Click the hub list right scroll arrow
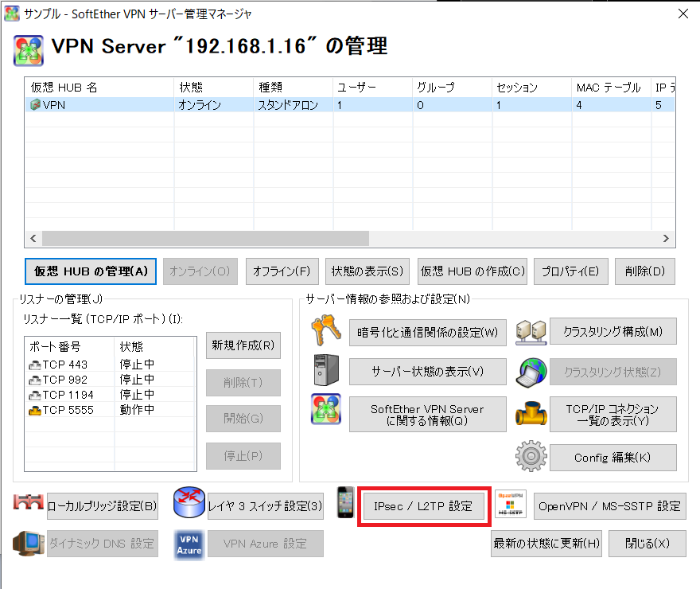This screenshot has width=700, height=589. (666, 239)
